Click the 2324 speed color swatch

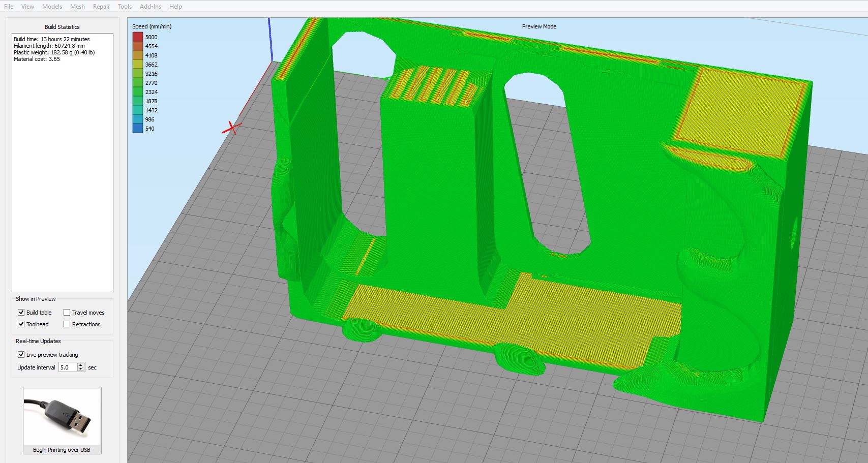click(138, 91)
